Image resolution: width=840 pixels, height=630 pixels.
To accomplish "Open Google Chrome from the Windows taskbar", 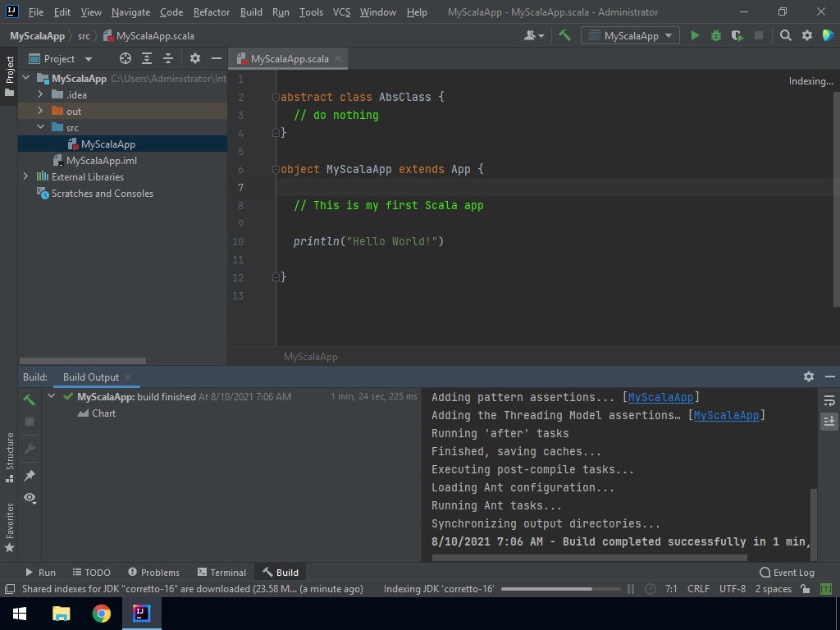I will pos(102,614).
